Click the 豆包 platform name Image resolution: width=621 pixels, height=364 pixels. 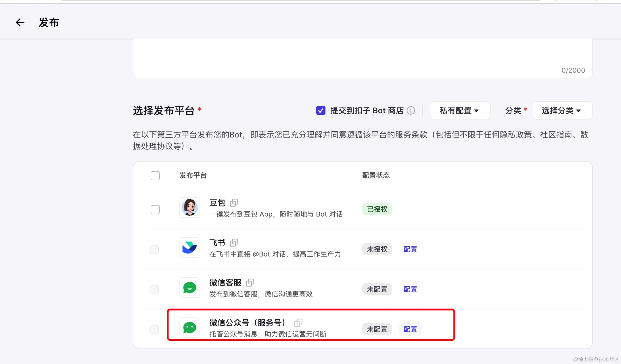pos(217,203)
